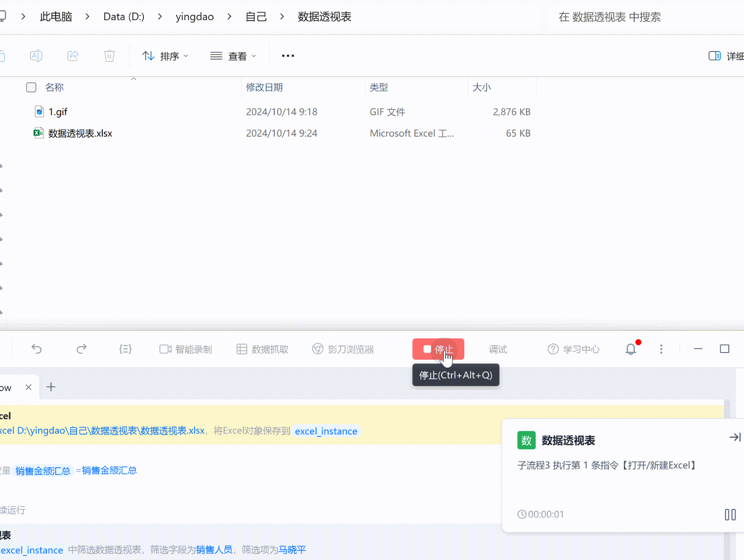The image size is (744, 560).
Task: Click the share icon in Explorer toolbar
Action: pyautogui.click(x=73, y=56)
